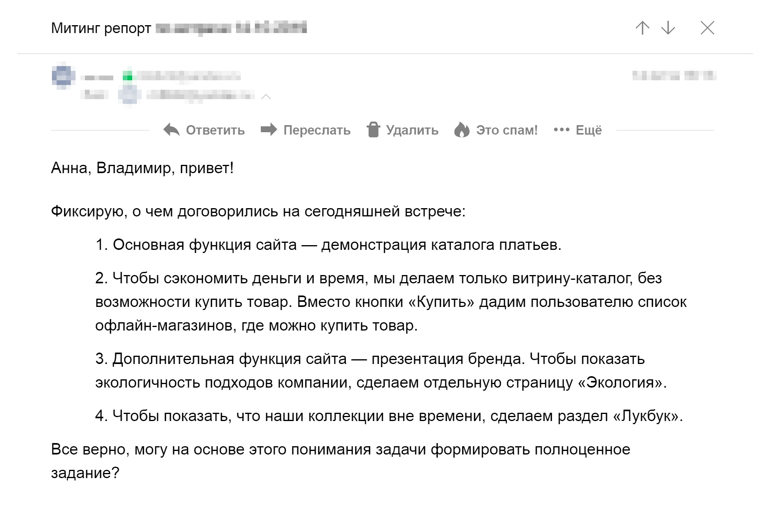This screenshot has height=532, width=771.
Task: Click the trash can delete icon
Action: [x=373, y=129]
